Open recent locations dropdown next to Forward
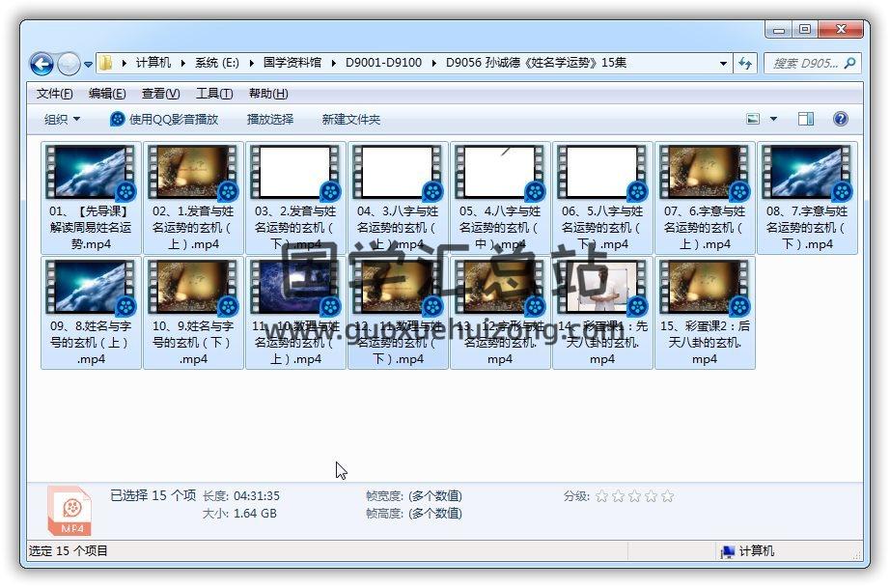 pos(88,64)
